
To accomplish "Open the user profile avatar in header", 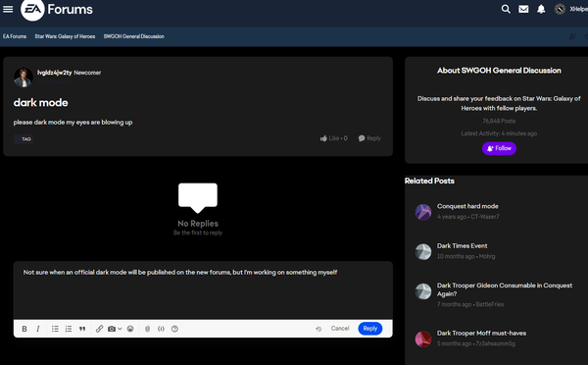I will point(560,9).
